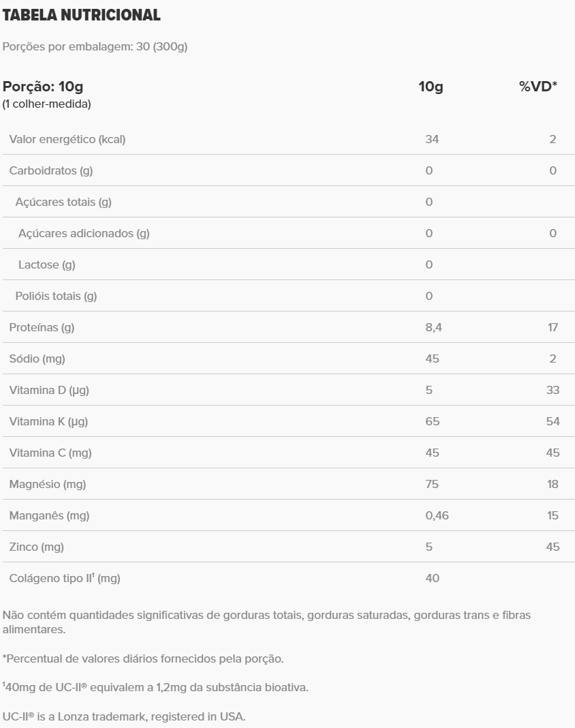The width and height of the screenshot is (575, 728).
Task: Click the Lonza trademark footnote text
Action: pyautogui.click(x=124, y=716)
